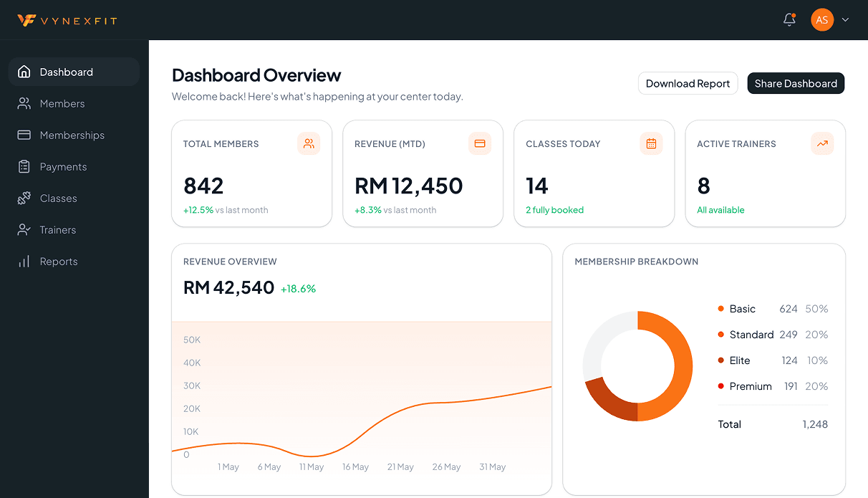Open the Members menu item
This screenshot has height=498, width=868.
74,103
